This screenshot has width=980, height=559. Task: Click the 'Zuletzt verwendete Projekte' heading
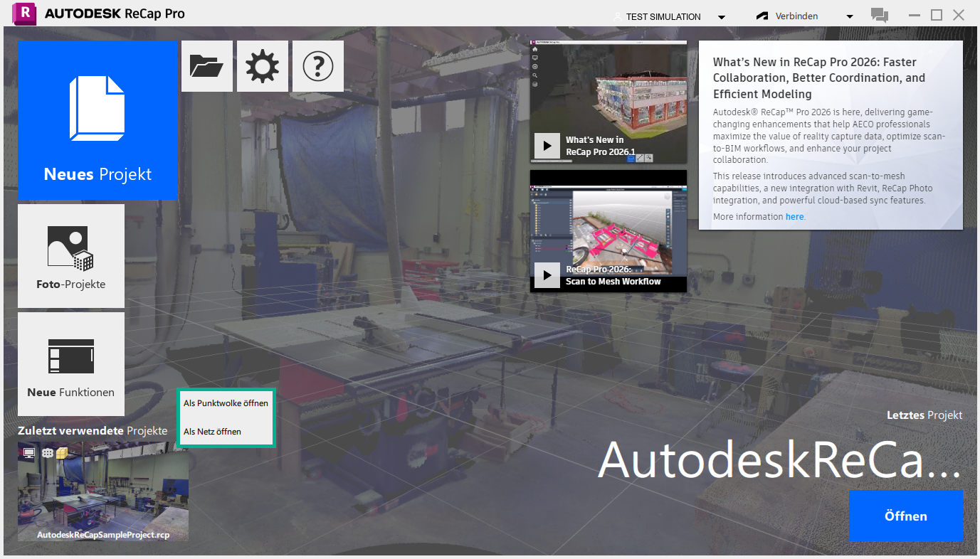pos(93,430)
